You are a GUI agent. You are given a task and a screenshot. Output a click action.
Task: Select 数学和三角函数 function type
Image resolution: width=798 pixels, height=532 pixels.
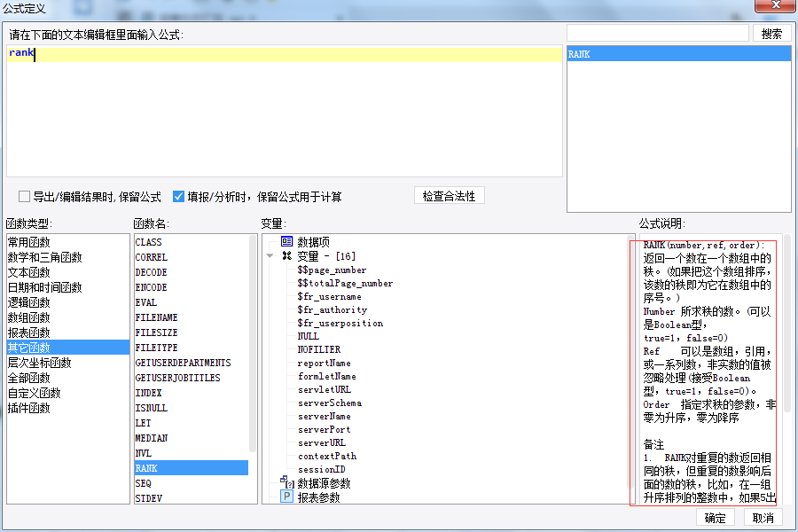tap(67, 258)
